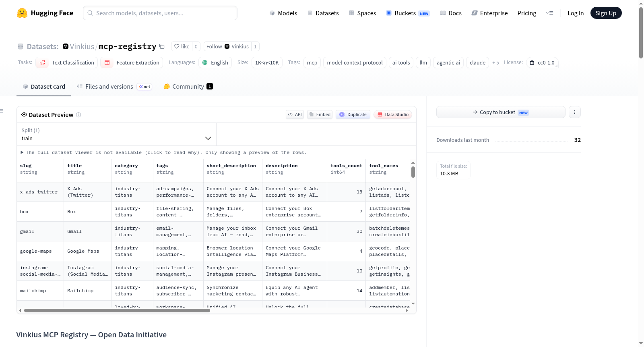Click the English language globe icon
644x347 pixels.
coord(205,62)
